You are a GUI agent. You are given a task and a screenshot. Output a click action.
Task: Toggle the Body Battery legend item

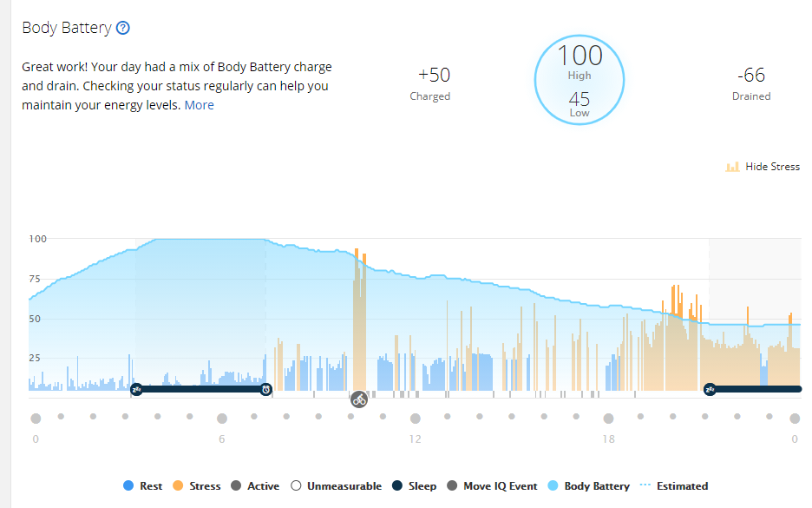tap(589, 485)
